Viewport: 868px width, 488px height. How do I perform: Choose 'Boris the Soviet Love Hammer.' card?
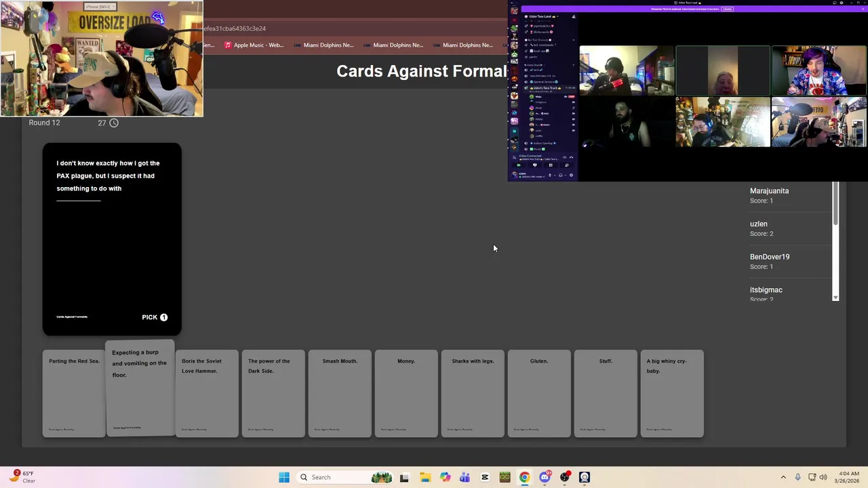click(207, 393)
